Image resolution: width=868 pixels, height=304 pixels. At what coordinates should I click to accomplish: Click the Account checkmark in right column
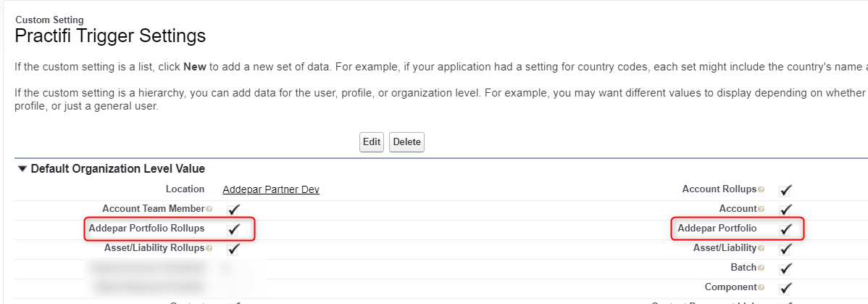pos(785,210)
